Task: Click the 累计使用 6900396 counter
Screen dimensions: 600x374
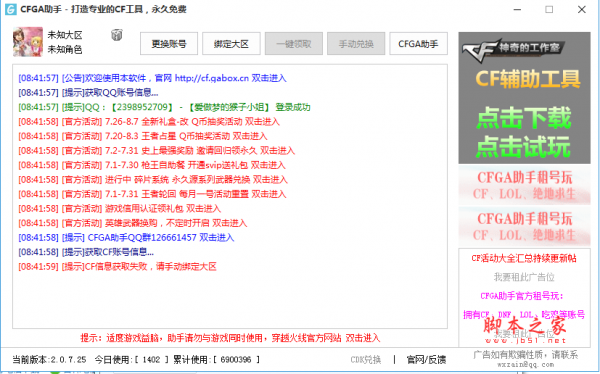Action: click(x=217, y=359)
